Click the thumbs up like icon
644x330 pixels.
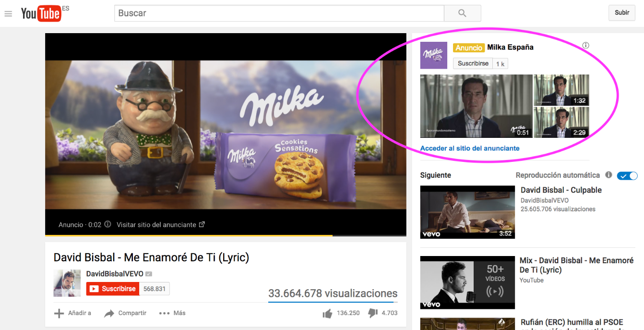tap(328, 313)
